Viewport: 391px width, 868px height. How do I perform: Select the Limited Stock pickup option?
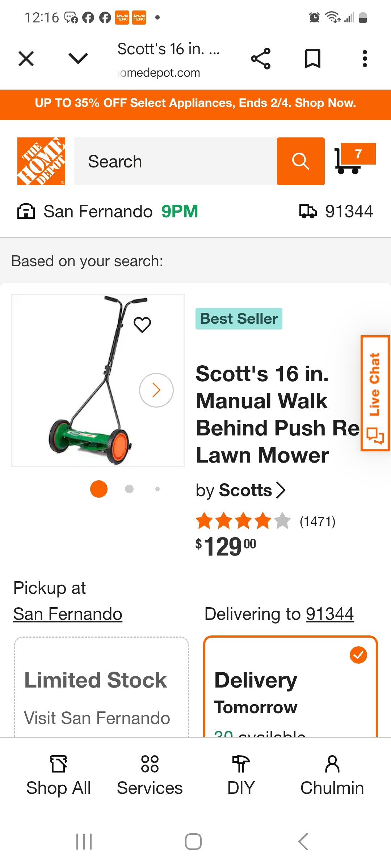click(x=101, y=687)
